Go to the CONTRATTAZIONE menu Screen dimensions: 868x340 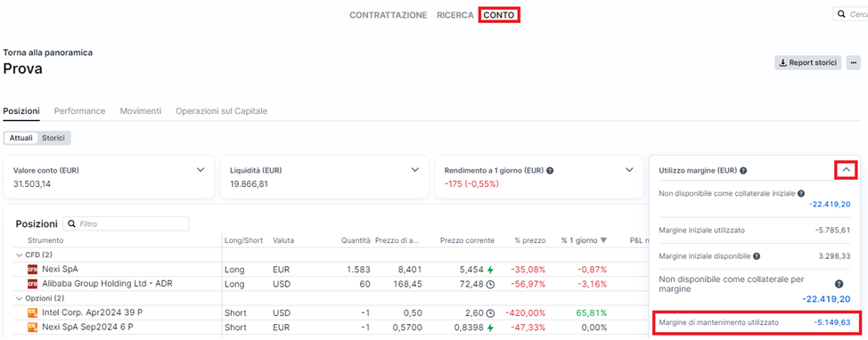point(388,15)
